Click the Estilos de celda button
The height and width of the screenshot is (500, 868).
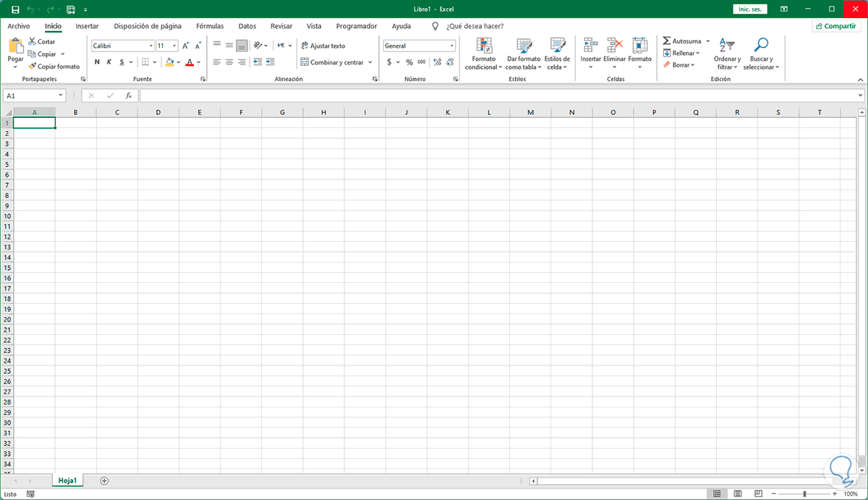(x=557, y=54)
